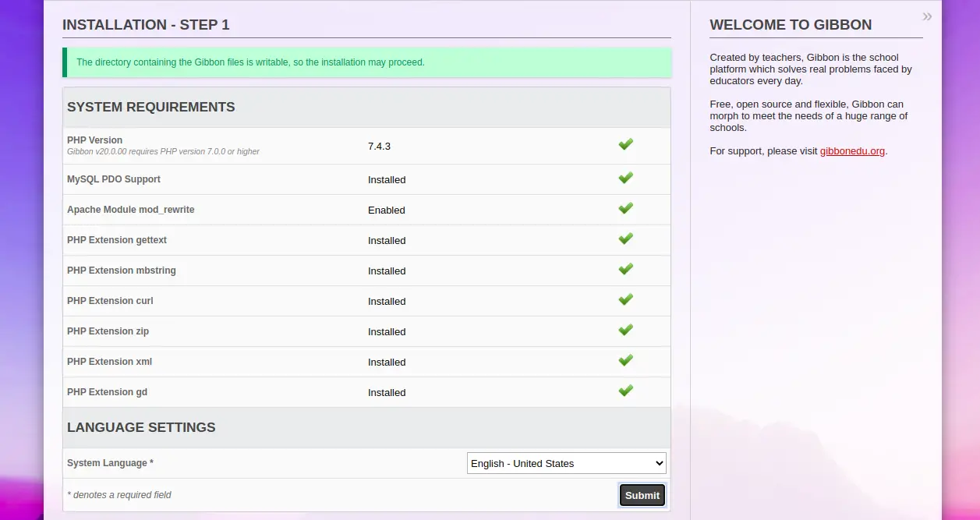980x520 pixels.
Task: Click the Enabled status for mod_rewrite
Action: 387,210
